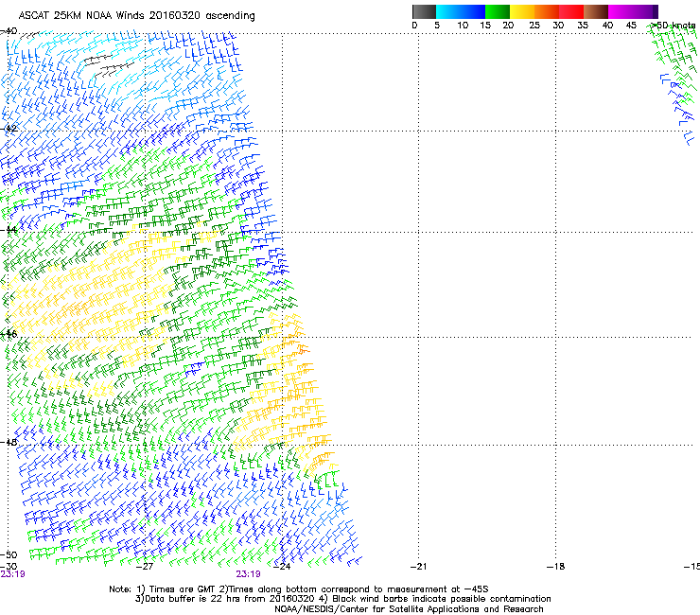Click the legend label '0'

click(414, 26)
